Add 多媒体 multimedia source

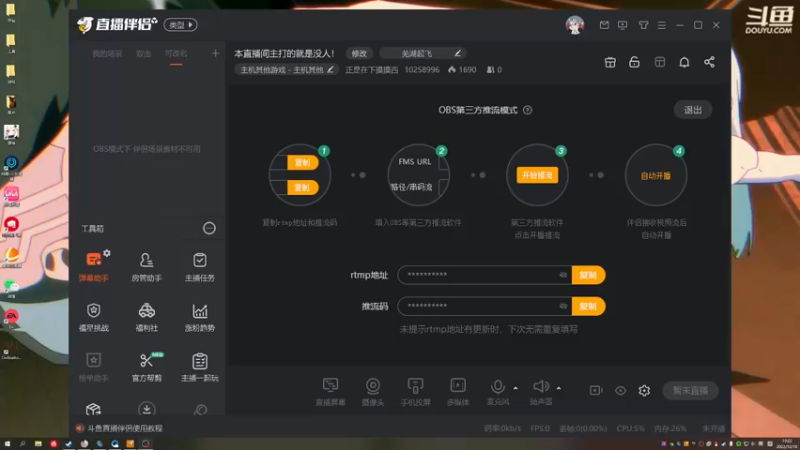click(458, 391)
